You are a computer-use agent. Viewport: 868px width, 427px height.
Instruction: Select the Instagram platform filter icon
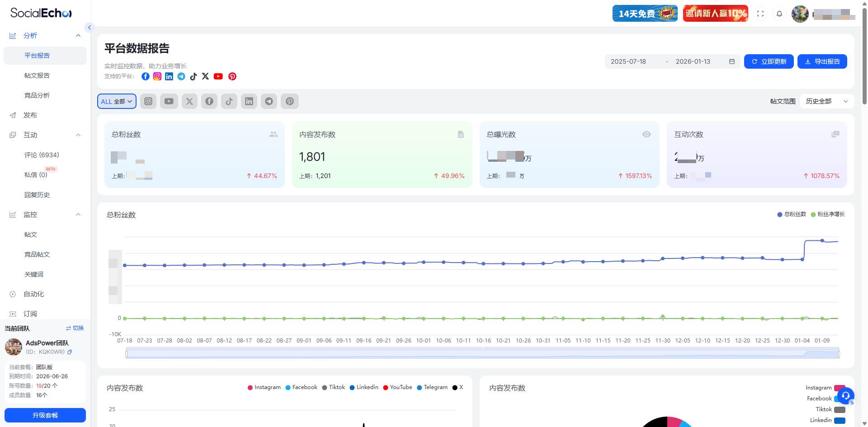(x=148, y=101)
